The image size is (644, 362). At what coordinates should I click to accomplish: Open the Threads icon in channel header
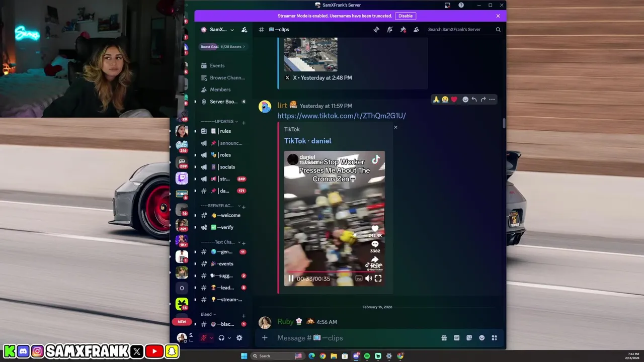[x=376, y=30]
